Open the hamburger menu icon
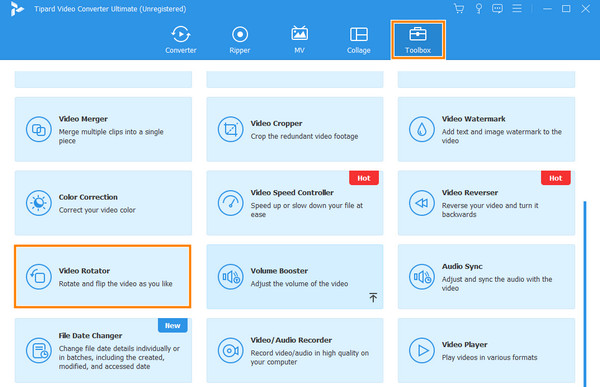 click(x=517, y=8)
